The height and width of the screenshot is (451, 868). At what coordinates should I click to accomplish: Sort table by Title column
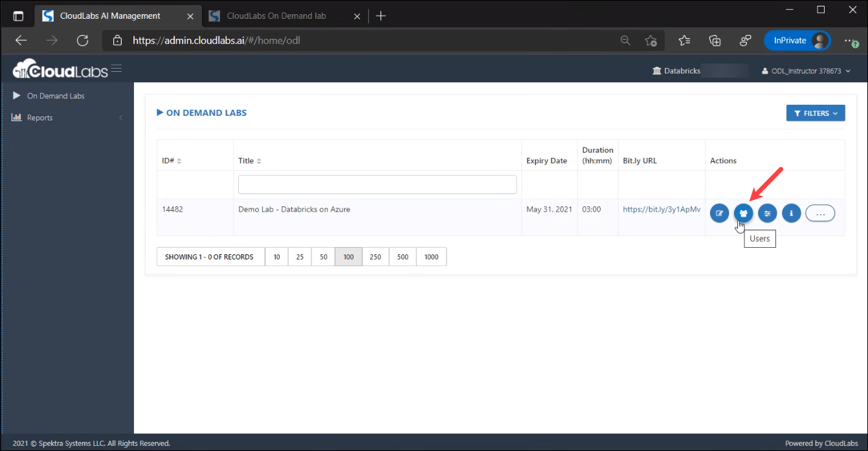pyautogui.click(x=250, y=160)
